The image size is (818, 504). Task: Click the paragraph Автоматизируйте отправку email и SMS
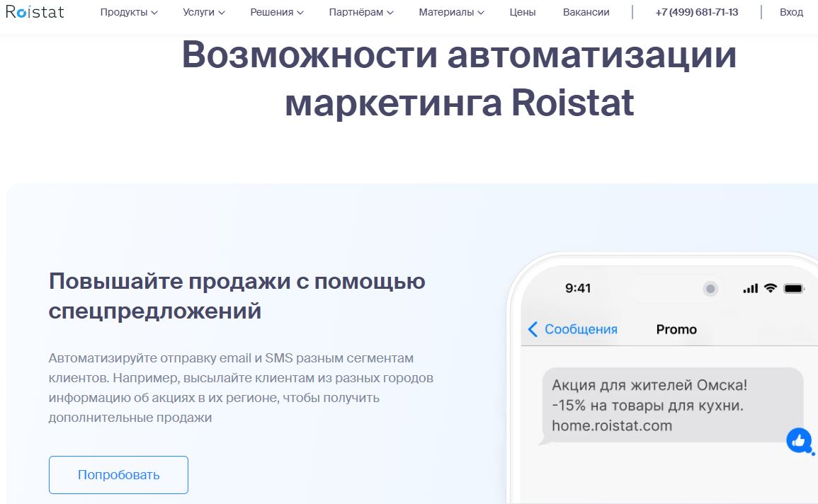tap(241, 388)
